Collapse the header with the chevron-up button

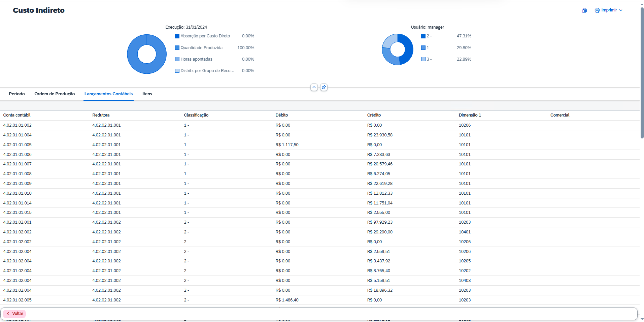[314, 88]
